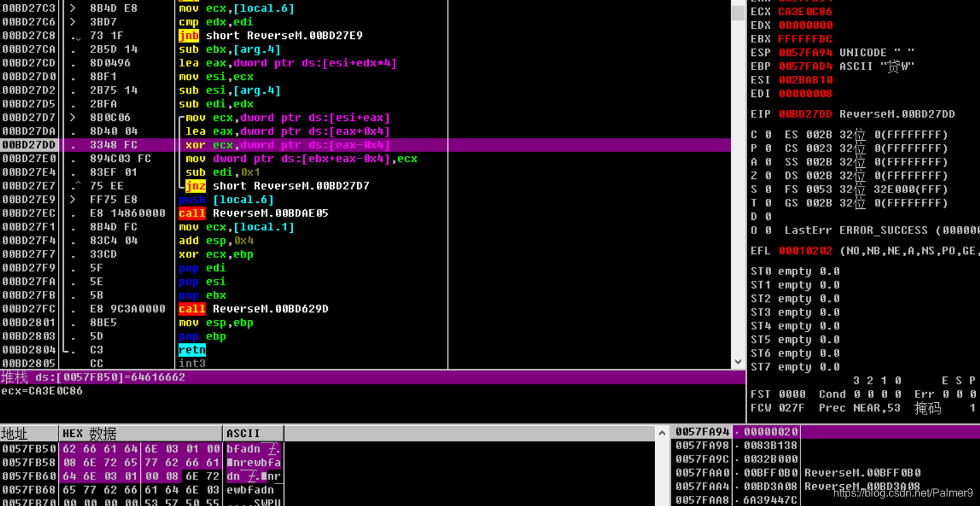Select the call ReverseM.00BD629D instruction

pos(253,309)
